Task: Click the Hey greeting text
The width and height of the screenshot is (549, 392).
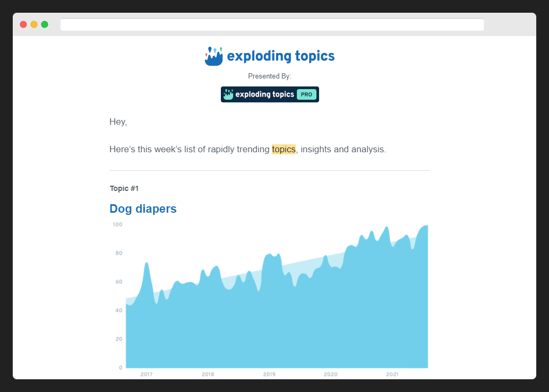Action: pos(118,122)
